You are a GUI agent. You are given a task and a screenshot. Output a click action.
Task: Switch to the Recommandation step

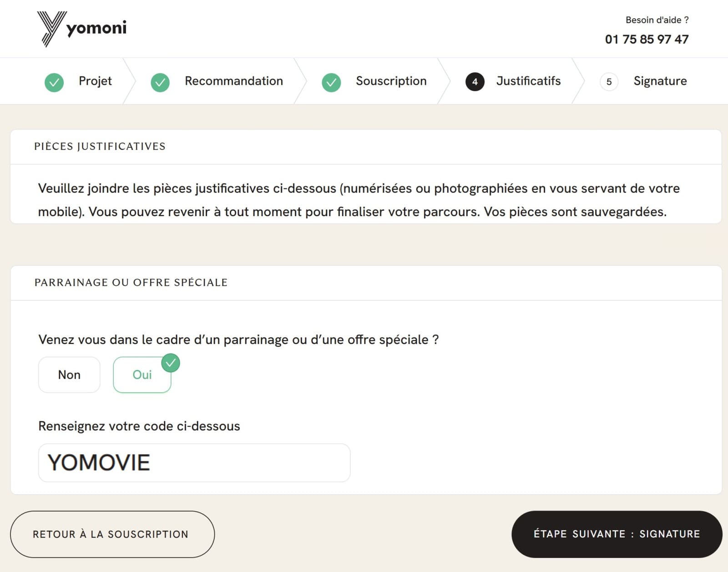click(x=233, y=81)
